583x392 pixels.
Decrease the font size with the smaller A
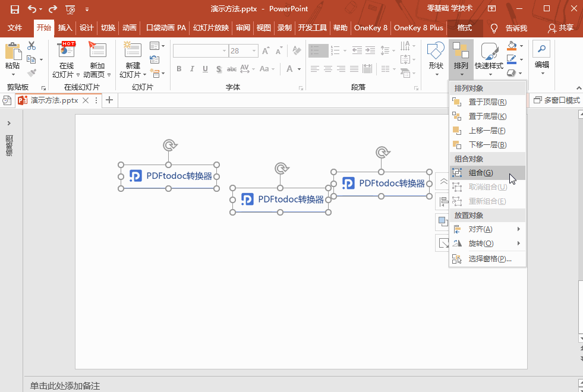(x=279, y=51)
